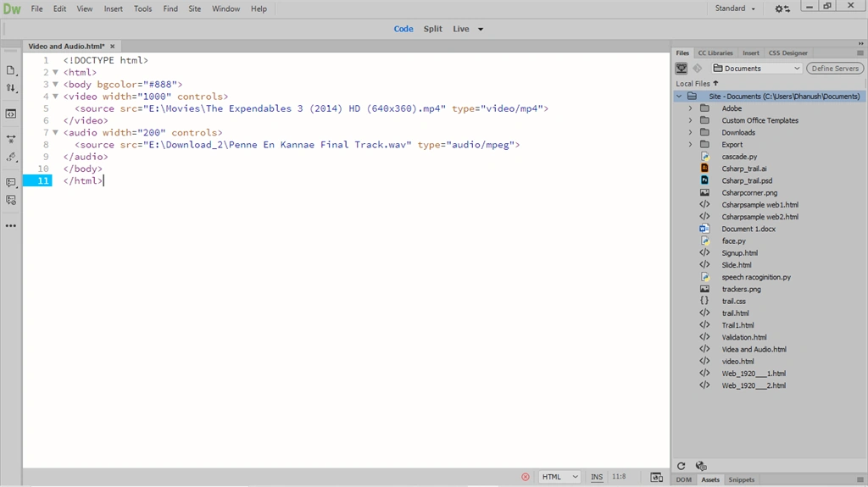Collapse the html tag on line 2
This screenshot has height=487, width=868.
pos(55,73)
